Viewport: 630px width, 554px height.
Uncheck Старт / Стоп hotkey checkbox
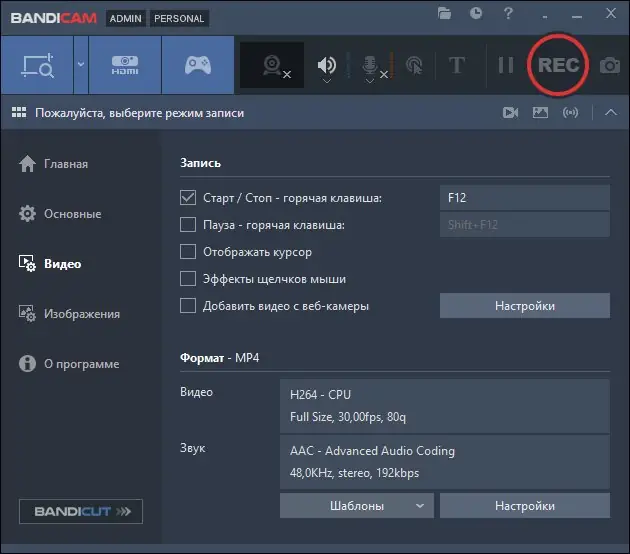pyautogui.click(x=188, y=198)
